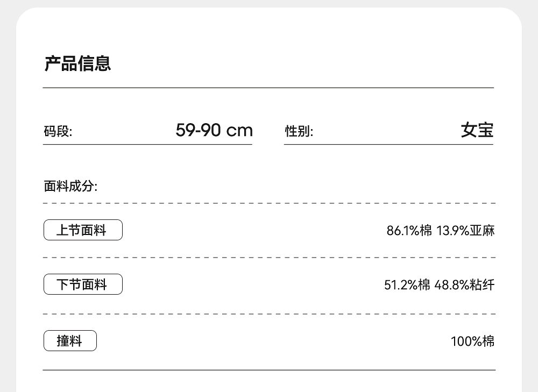This screenshot has height=392, width=538.
Task: Select the 13.9%亚麻 composition text
Action: point(465,231)
